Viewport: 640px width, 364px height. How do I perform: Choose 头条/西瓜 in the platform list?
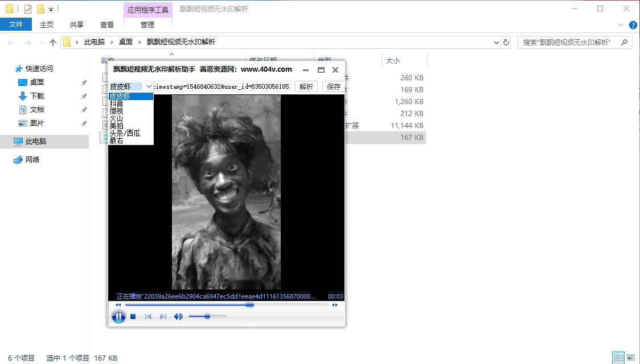(x=125, y=133)
